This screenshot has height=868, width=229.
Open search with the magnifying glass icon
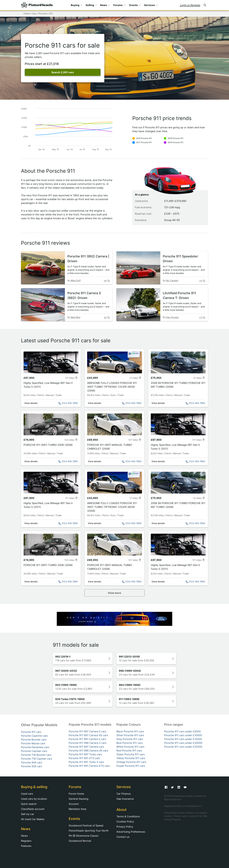[205, 5]
